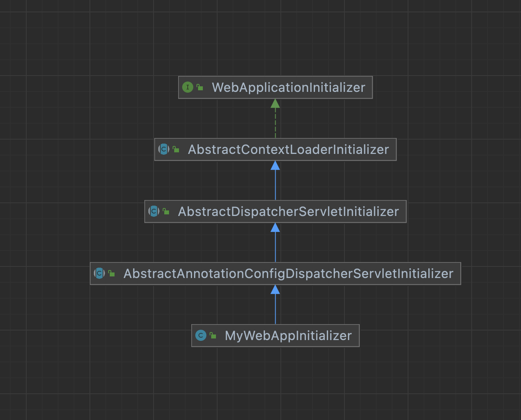The image size is (521, 420).
Task: Select the dashed realization arrow to WebApplicationInitializer
Action: pos(276,119)
